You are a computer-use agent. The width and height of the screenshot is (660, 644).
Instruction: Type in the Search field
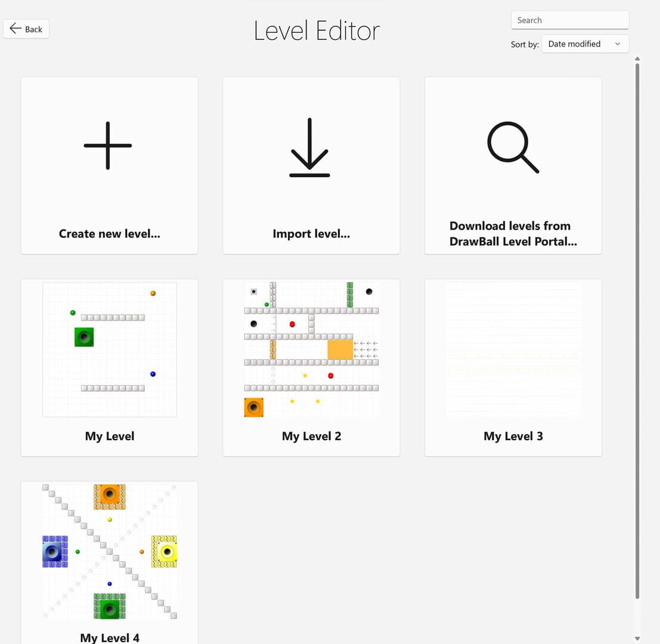tap(569, 20)
